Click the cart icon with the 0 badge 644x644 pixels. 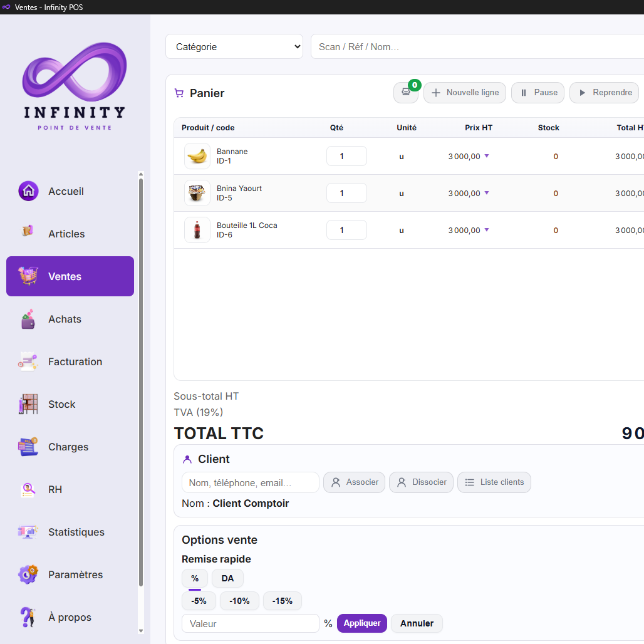tap(406, 92)
